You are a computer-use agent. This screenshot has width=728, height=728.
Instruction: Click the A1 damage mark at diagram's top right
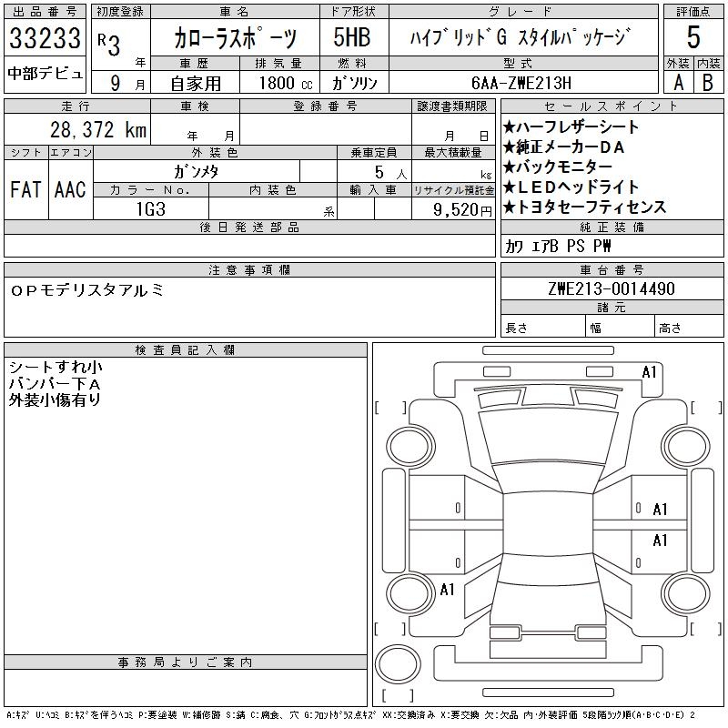coord(649,372)
